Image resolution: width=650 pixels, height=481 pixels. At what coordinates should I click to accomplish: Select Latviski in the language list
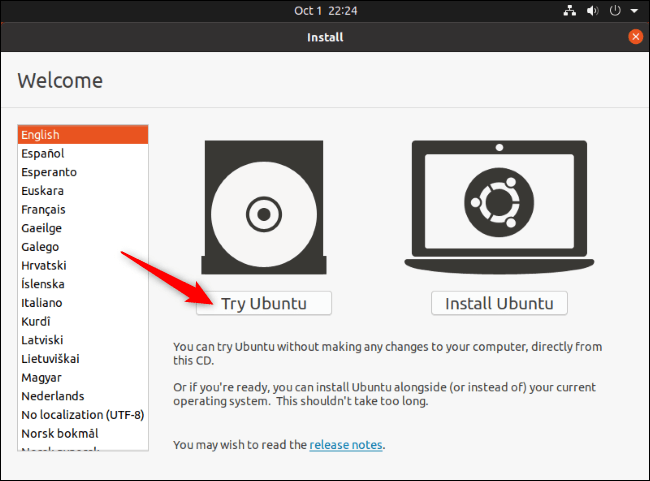pyautogui.click(x=83, y=340)
